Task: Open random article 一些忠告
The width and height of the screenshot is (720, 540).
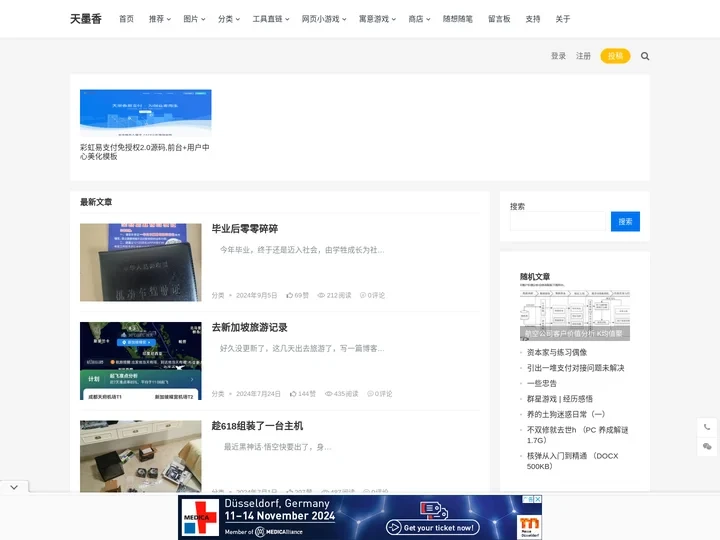Action: coord(541,383)
